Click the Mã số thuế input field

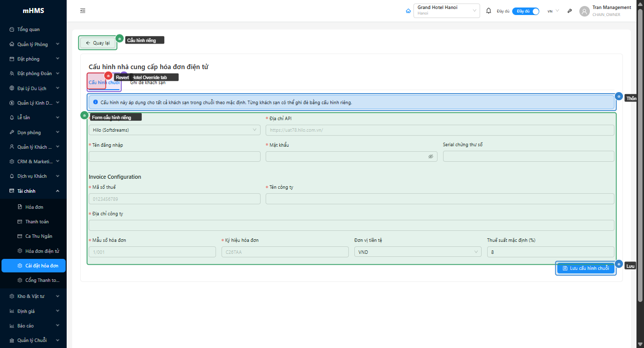click(x=174, y=199)
